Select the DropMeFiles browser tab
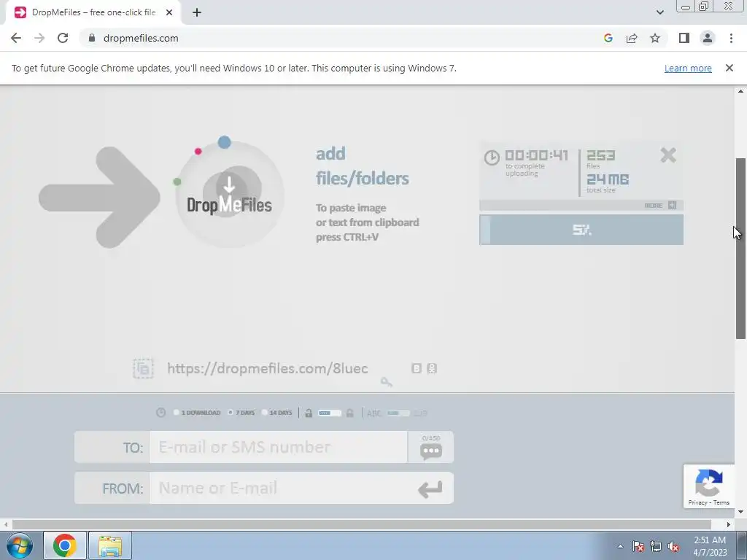Image resolution: width=747 pixels, height=560 pixels. 93,12
